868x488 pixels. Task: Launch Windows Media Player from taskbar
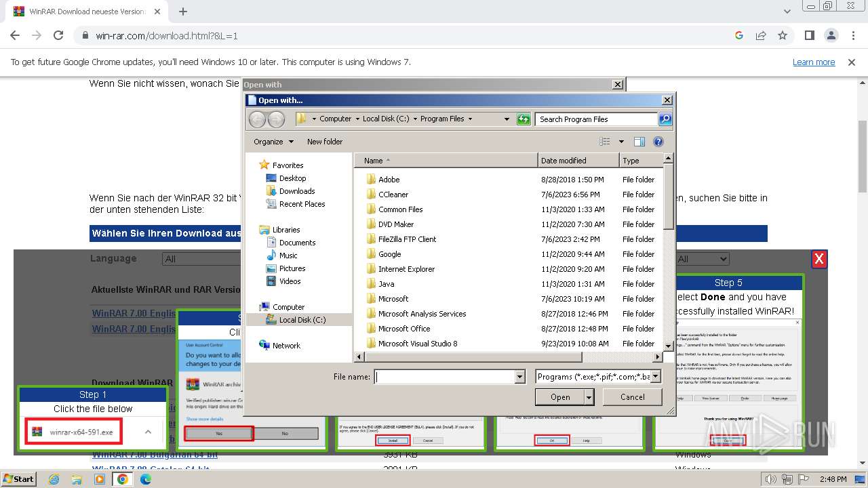point(100,479)
